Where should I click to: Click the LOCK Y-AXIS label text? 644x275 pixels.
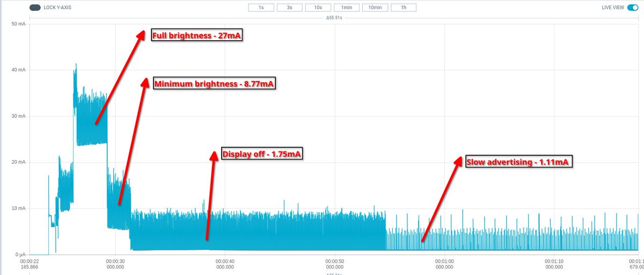57,8
